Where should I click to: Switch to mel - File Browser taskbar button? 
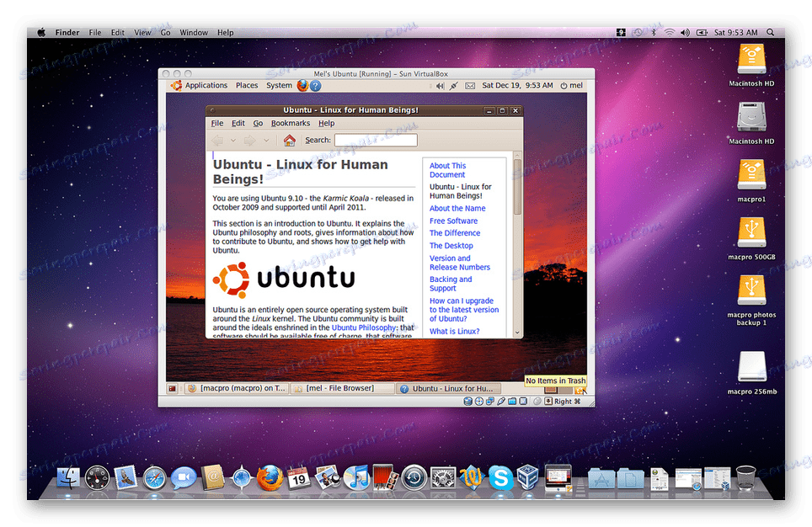pos(340,388)
